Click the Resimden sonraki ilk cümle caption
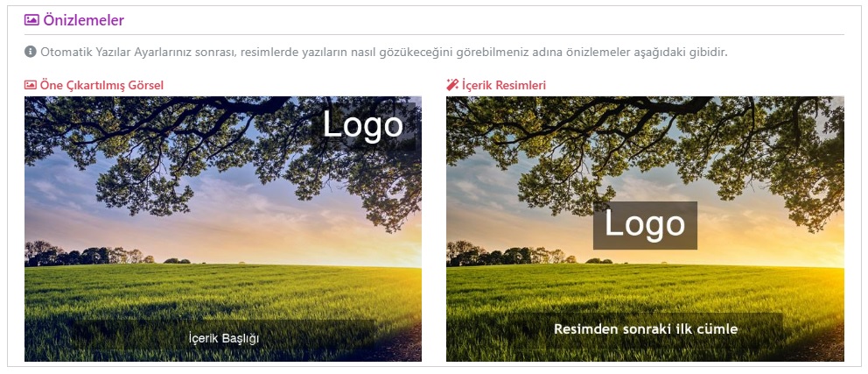Screen dimensions: 868x374 click(x=646, y=328)
